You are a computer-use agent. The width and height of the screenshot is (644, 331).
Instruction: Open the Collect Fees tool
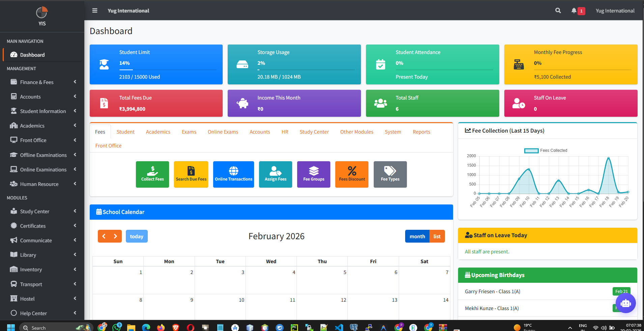(x=152, y=174)
